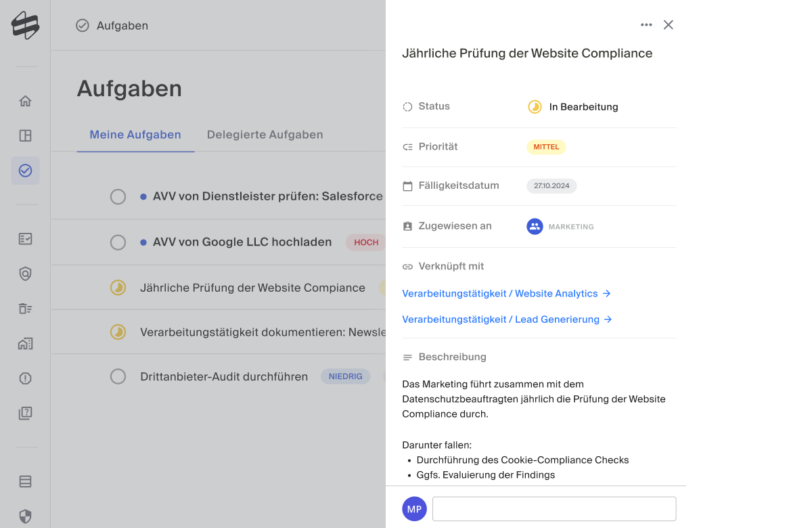Switch to Delegierte Aufgaben tab

click(x=265, y=135)
